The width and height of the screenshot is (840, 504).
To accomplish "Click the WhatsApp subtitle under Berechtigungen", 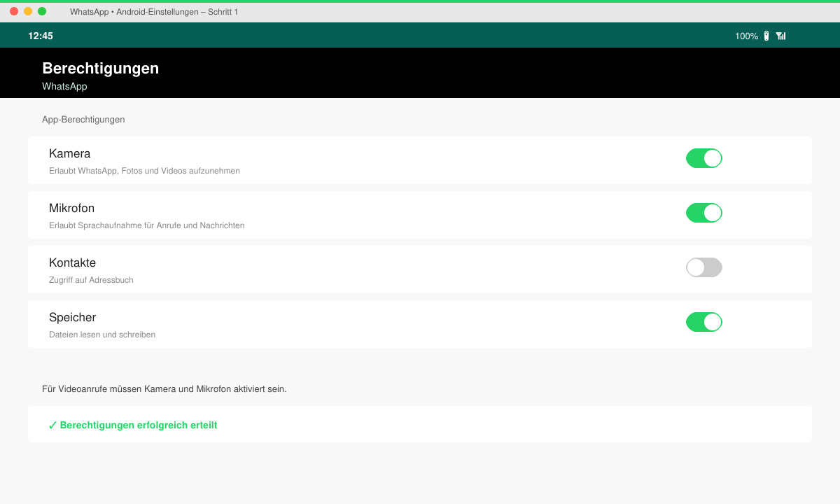I will coord(64,87).
